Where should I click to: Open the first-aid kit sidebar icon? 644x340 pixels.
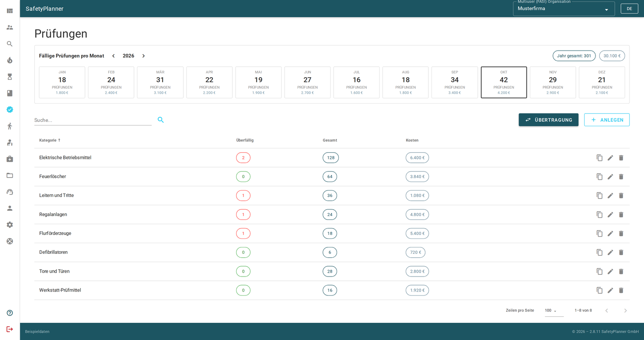10,159
